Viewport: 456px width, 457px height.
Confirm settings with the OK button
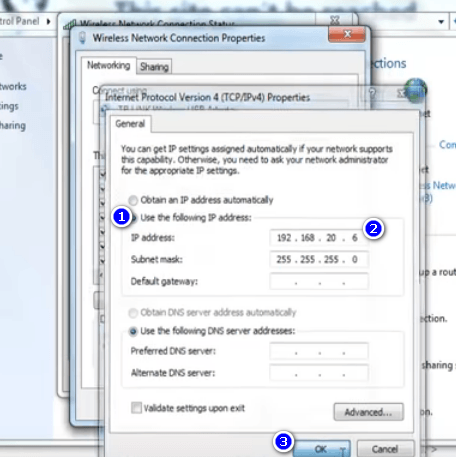[x=321, y=449]
